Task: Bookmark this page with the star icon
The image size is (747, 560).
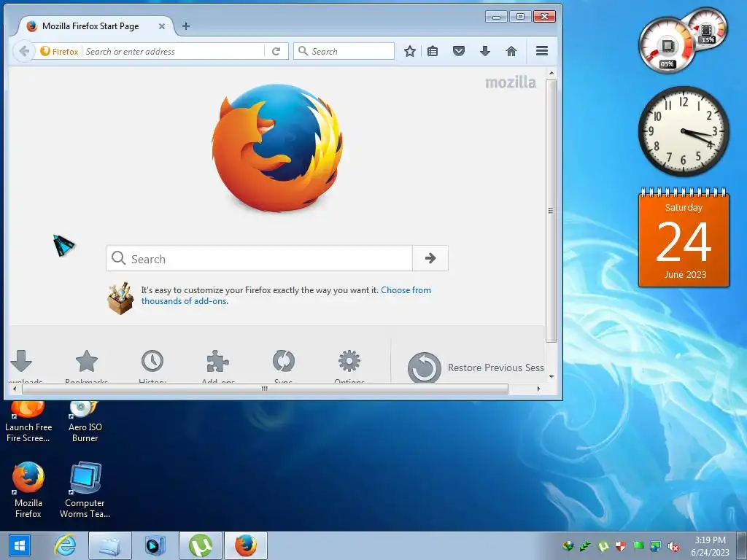Action: tap(410, 51)
